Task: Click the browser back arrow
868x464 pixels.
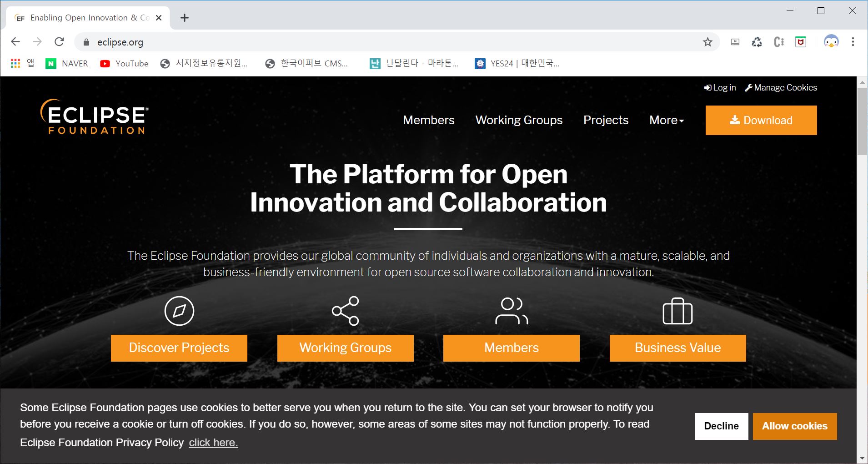Action: pyautogui.click(x=15, y=42)
